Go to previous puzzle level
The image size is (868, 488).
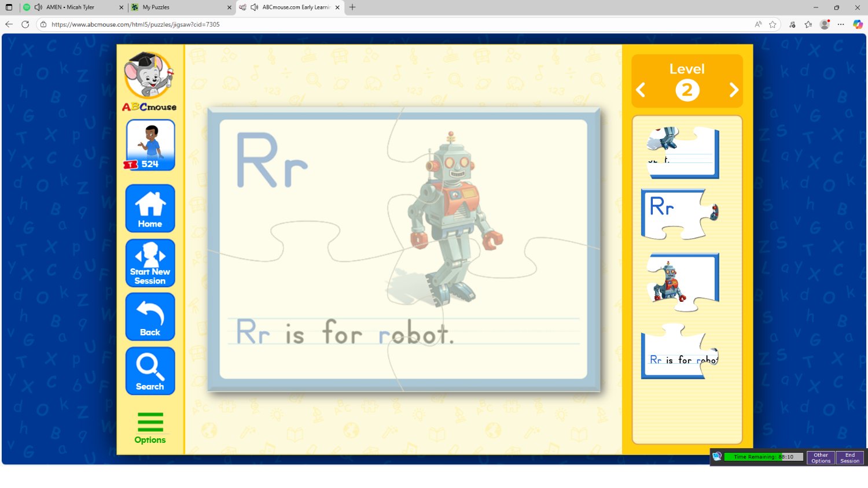(641, 90)
